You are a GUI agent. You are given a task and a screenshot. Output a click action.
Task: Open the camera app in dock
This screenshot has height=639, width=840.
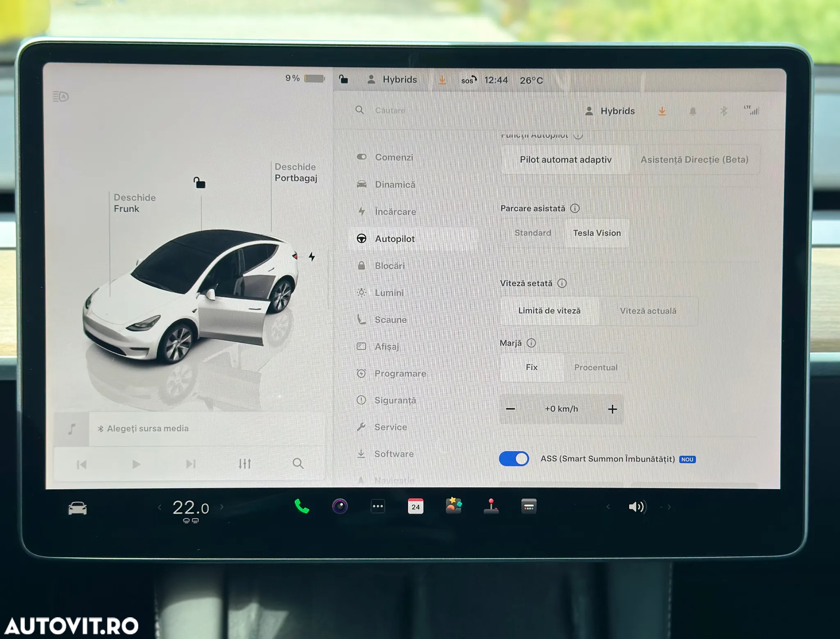340,506
